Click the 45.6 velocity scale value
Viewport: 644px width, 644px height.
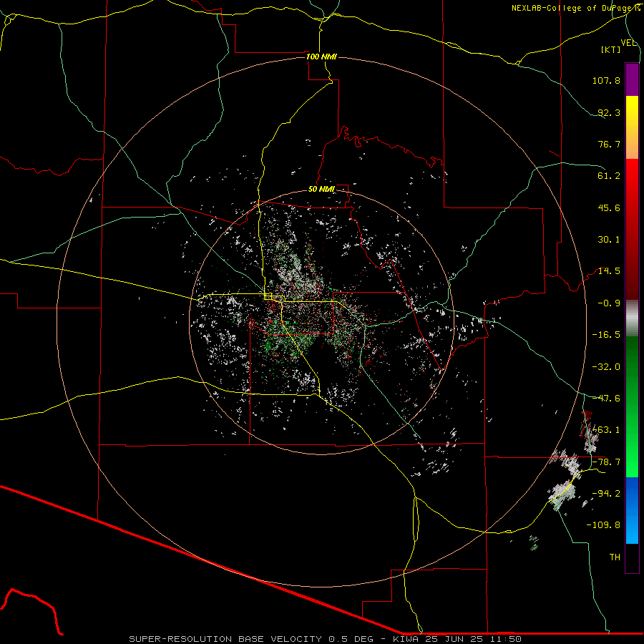point(609,208)
